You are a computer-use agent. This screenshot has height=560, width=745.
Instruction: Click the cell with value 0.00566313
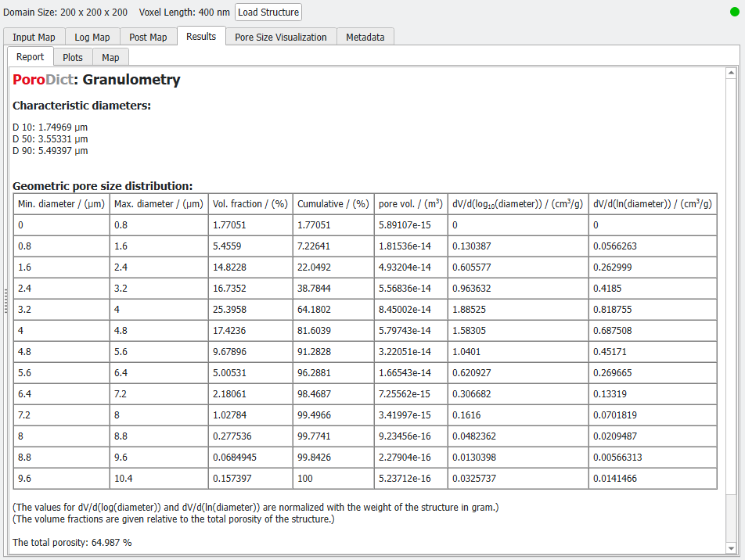653,458
